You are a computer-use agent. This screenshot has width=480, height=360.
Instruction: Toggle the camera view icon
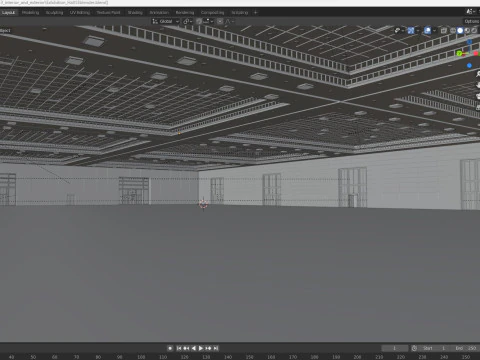(x=478, y=96)
